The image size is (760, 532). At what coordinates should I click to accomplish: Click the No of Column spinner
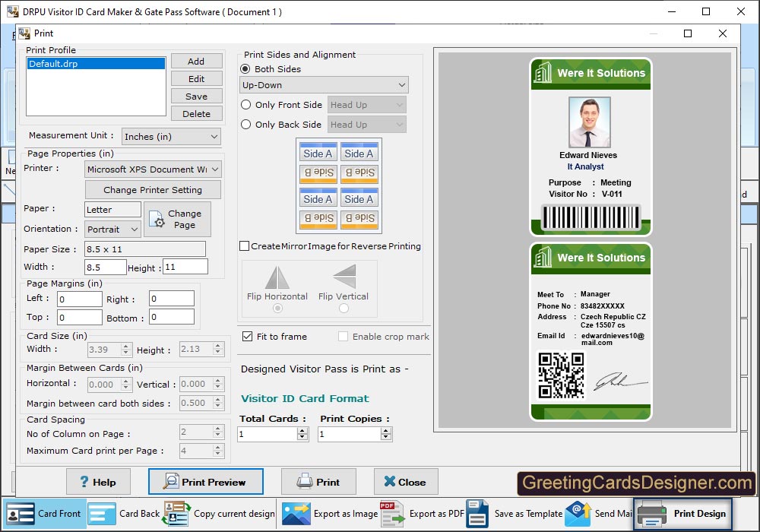218,431
